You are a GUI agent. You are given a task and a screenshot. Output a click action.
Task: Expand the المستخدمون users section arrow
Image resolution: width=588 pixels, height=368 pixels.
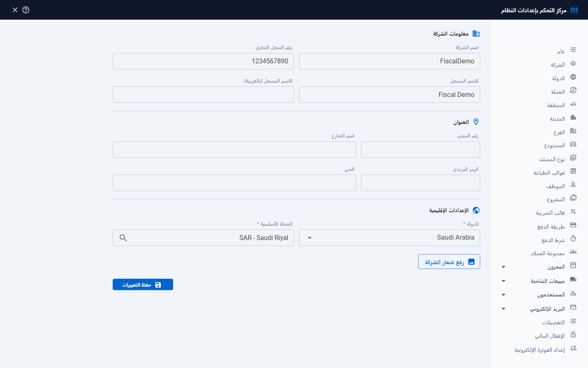click(x=503, y=295)
